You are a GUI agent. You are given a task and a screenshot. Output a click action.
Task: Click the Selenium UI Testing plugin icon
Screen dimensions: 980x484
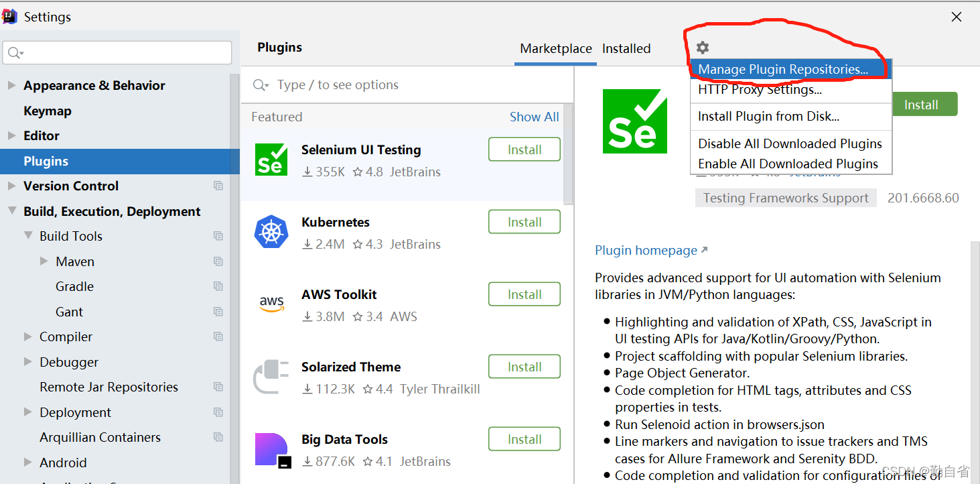271,160
